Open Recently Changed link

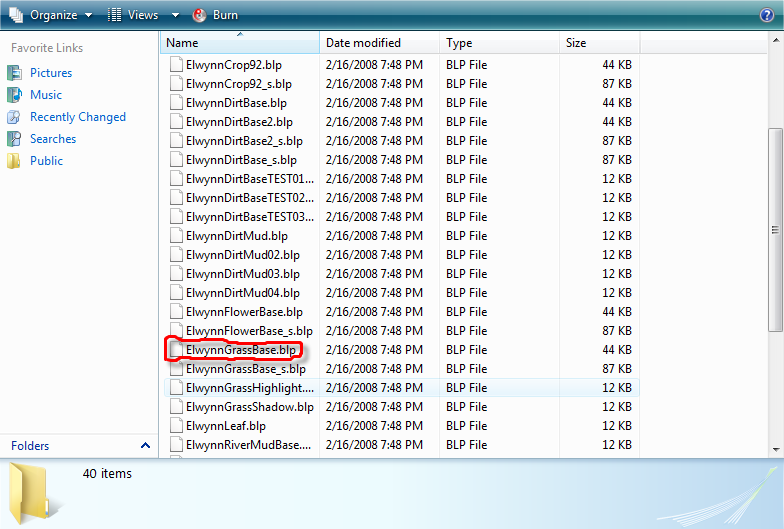(x=78, y=117)
